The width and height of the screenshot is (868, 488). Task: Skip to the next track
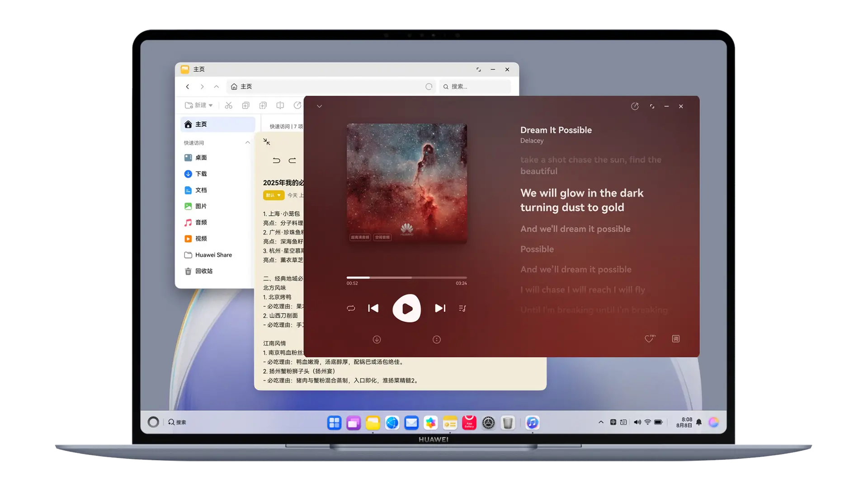[x=440, y=308]
